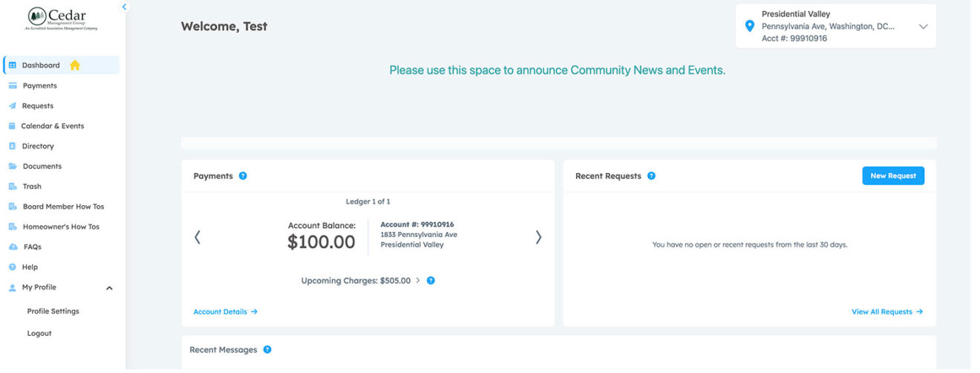
Task: Collapse the My Profile menu section
Action: (x=109, y=288)
